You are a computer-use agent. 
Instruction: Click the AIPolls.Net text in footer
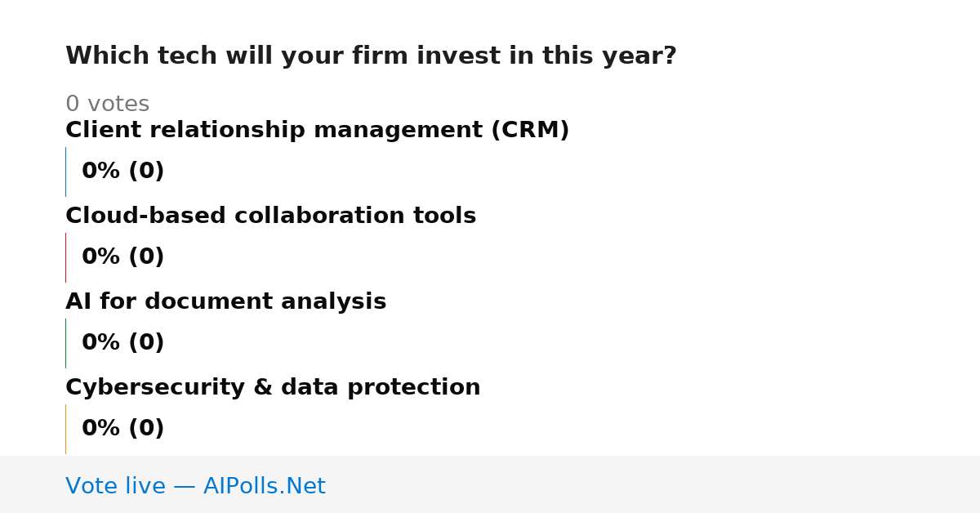[264, 486]
